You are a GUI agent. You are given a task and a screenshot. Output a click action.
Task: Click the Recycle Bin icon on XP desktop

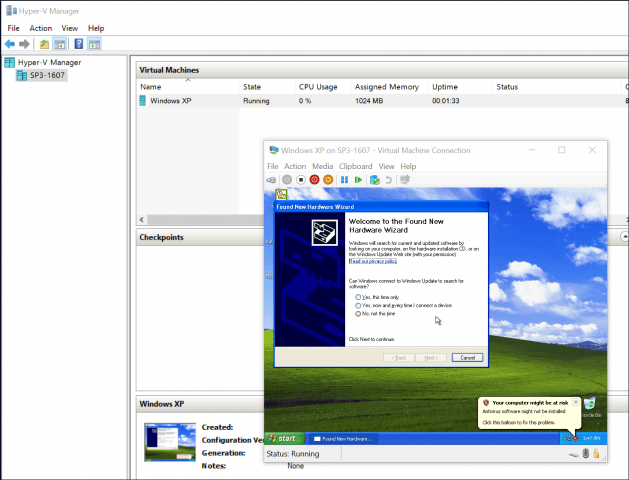click(x=590, y=405)
